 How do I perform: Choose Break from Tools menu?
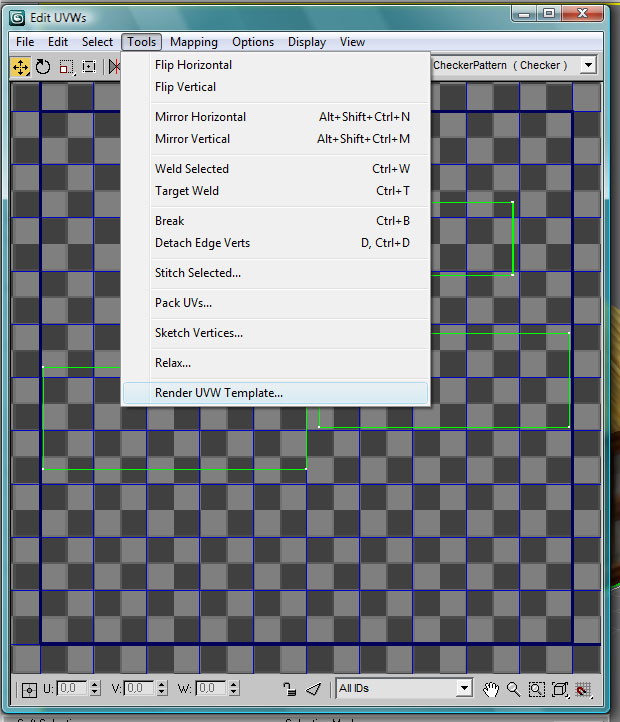coord(275,221)
